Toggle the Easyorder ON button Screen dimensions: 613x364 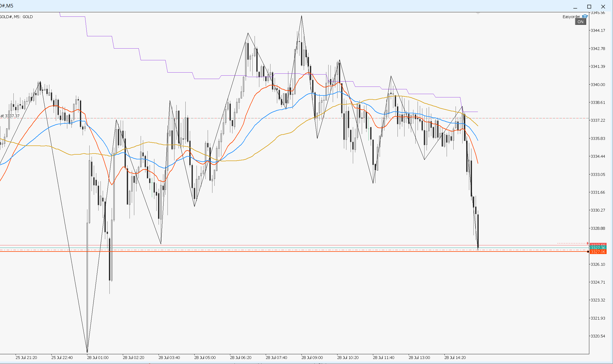pos(580,22)
